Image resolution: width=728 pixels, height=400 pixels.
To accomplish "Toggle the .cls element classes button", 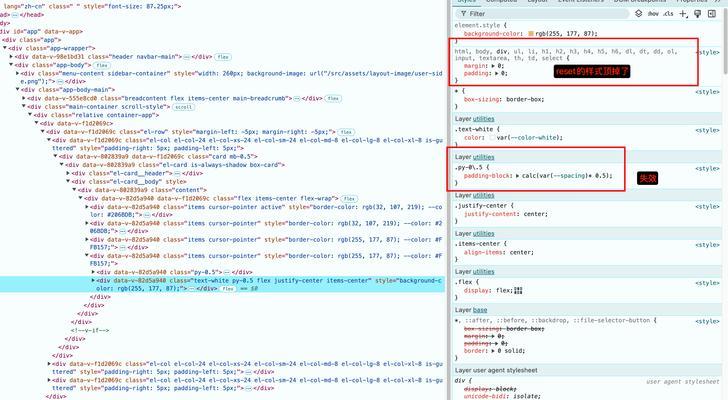I will (669, 14).
